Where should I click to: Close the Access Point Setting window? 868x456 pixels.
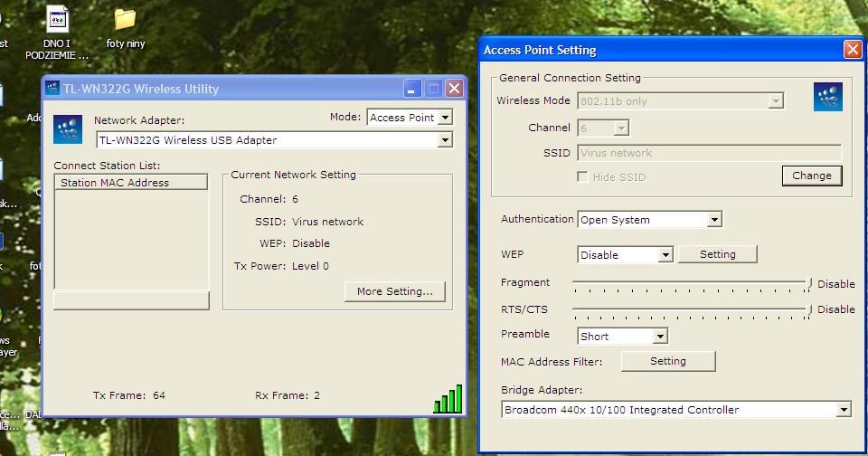click(x=853, y=50)
